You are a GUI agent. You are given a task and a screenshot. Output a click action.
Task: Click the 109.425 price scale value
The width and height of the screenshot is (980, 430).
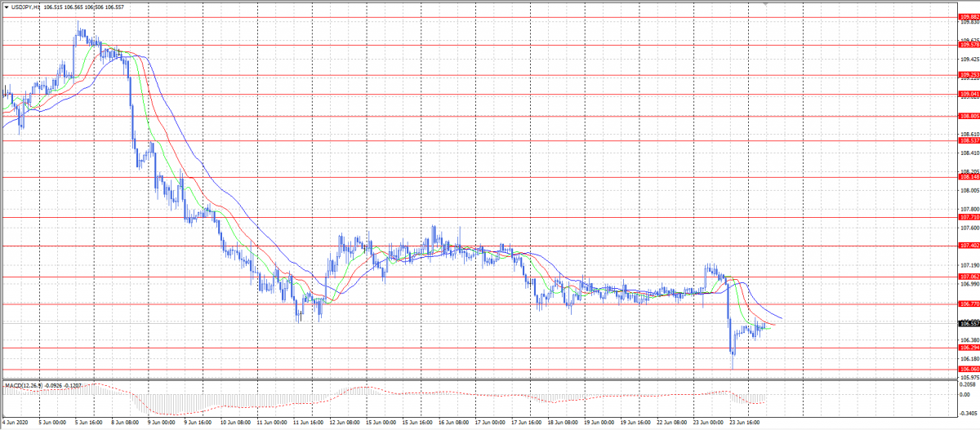(969, 59)
